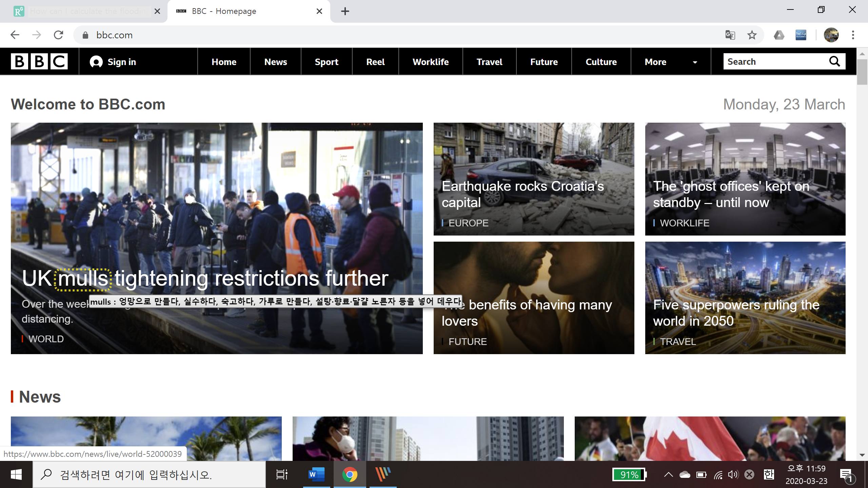
Task: Open a new browser tab
Action: pos(345,11)
